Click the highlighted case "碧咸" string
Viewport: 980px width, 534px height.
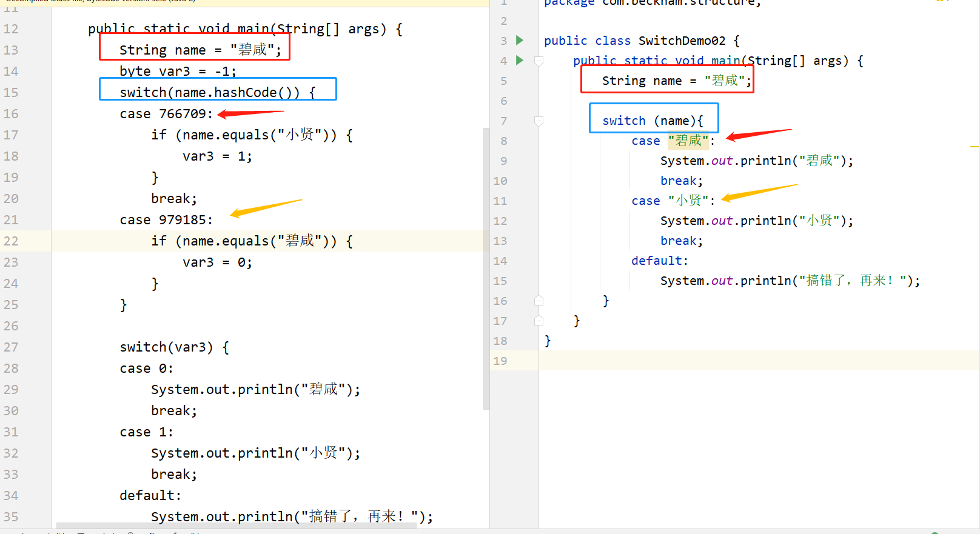[688, 141]
